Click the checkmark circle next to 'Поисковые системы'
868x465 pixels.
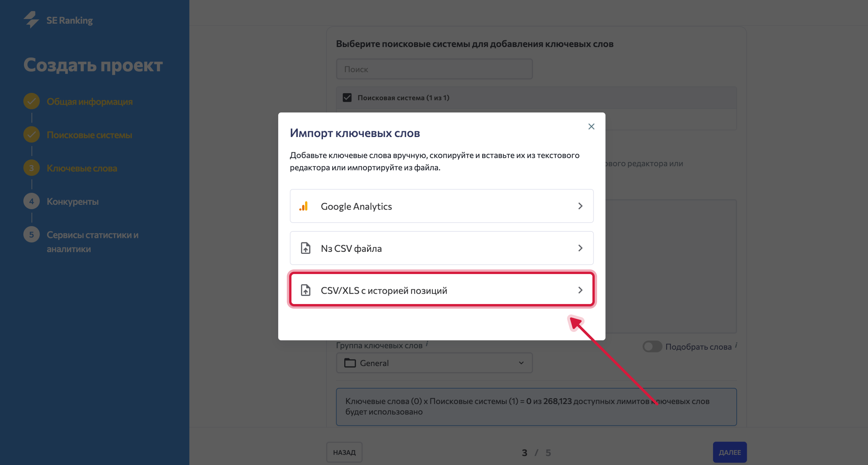coord(31,134)
